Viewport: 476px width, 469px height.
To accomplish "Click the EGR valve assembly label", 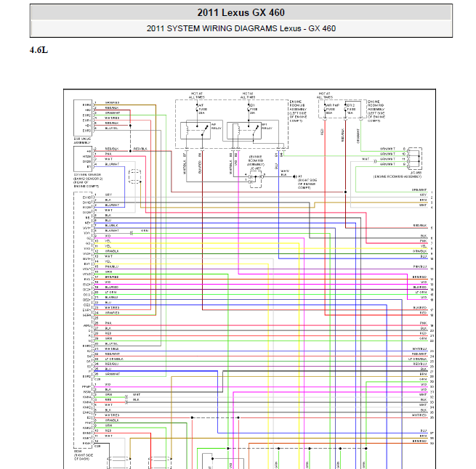I will 82,140.
